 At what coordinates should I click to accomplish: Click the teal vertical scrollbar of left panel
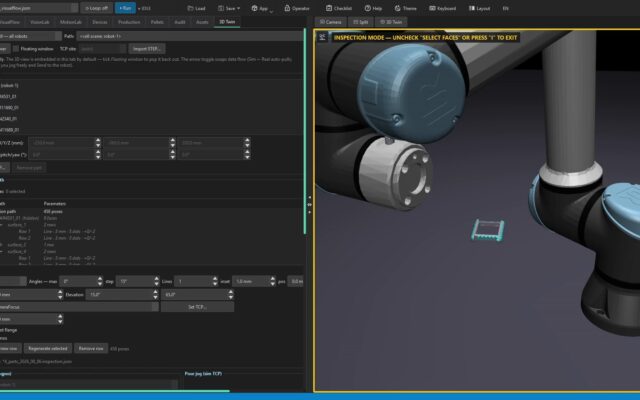click(x=304, y=131)
